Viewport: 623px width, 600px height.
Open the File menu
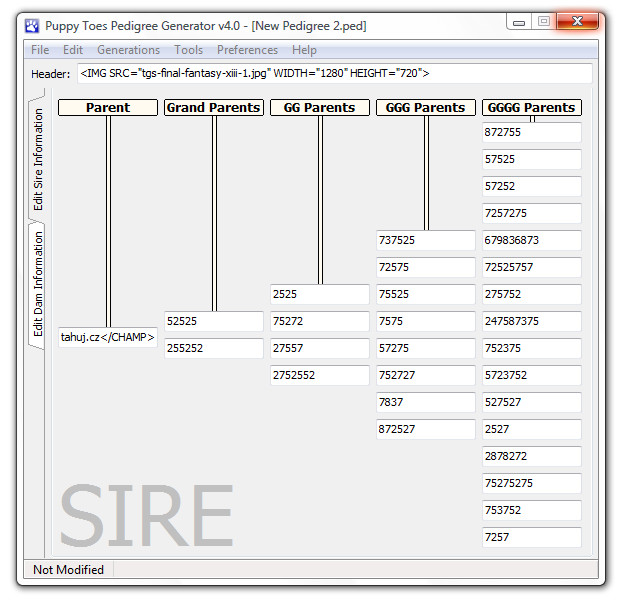(40, 50)
